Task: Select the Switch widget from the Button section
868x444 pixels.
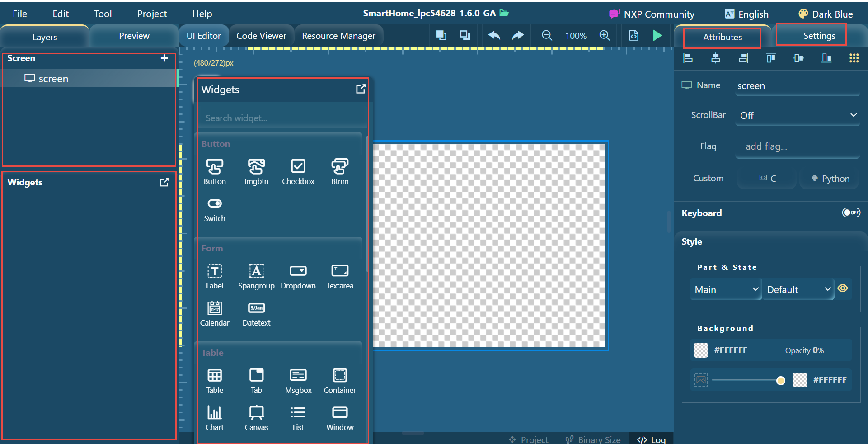Action: 214,209
